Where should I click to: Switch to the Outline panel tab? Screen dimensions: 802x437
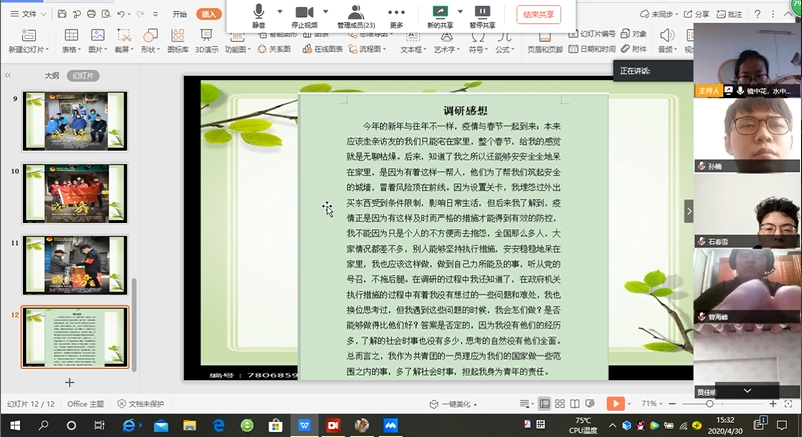click(51, 75)
